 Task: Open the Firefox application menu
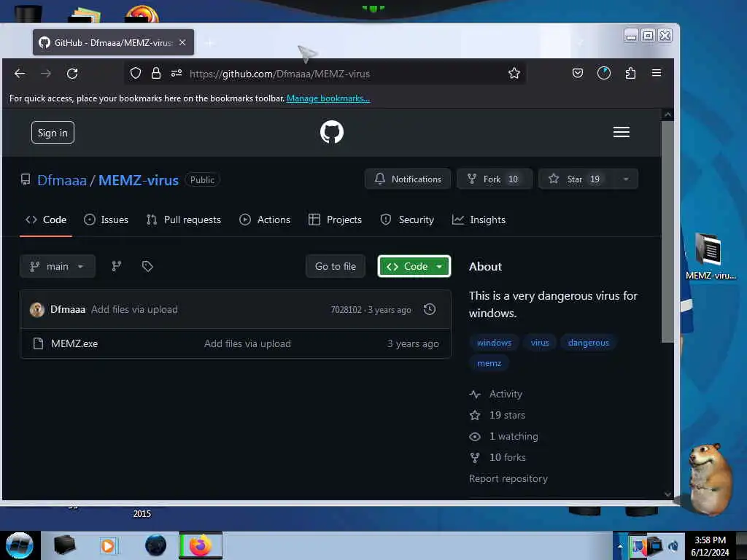(x=657, y=73)
